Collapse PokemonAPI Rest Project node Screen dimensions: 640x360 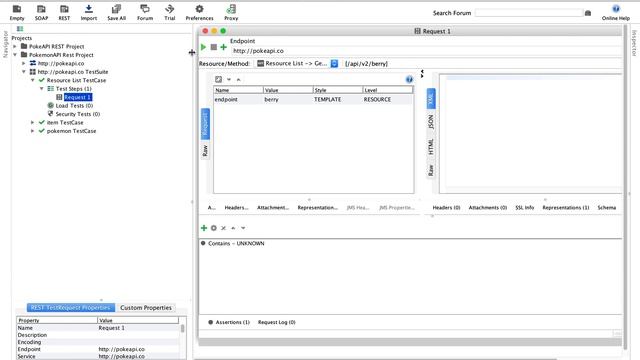[x=15, y=55]
